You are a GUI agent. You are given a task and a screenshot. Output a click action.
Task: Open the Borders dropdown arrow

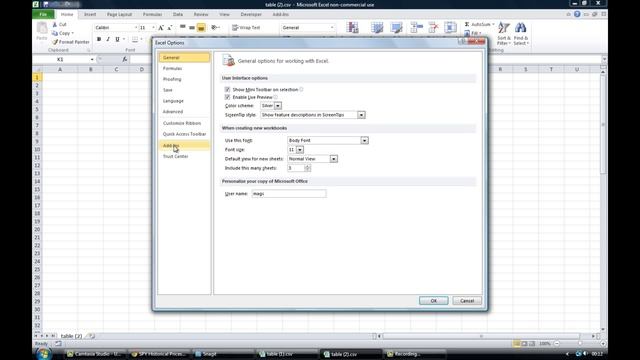(142, 39)
